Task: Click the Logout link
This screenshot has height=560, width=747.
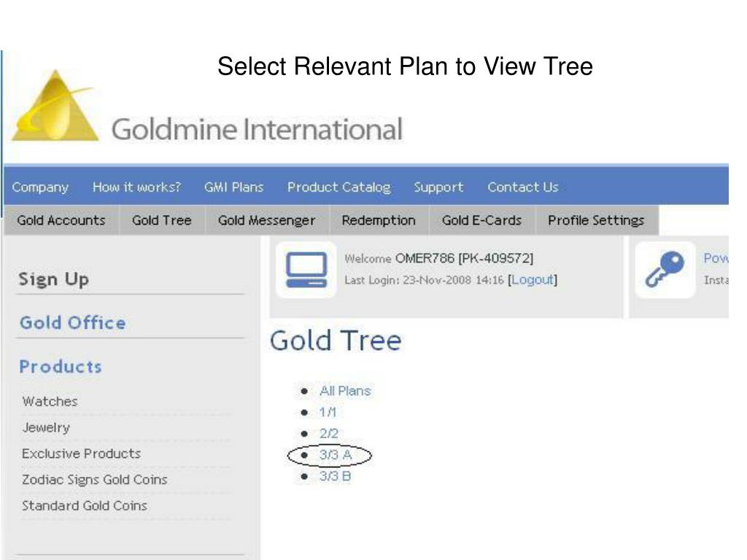Action: (533, 279)
